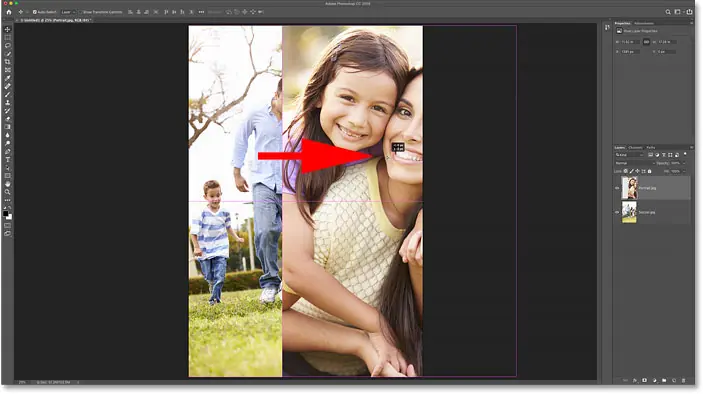Viewport: 703px width, 394px height.
Task: Select the Rectangle shape tool
Action: click(8, 176)
